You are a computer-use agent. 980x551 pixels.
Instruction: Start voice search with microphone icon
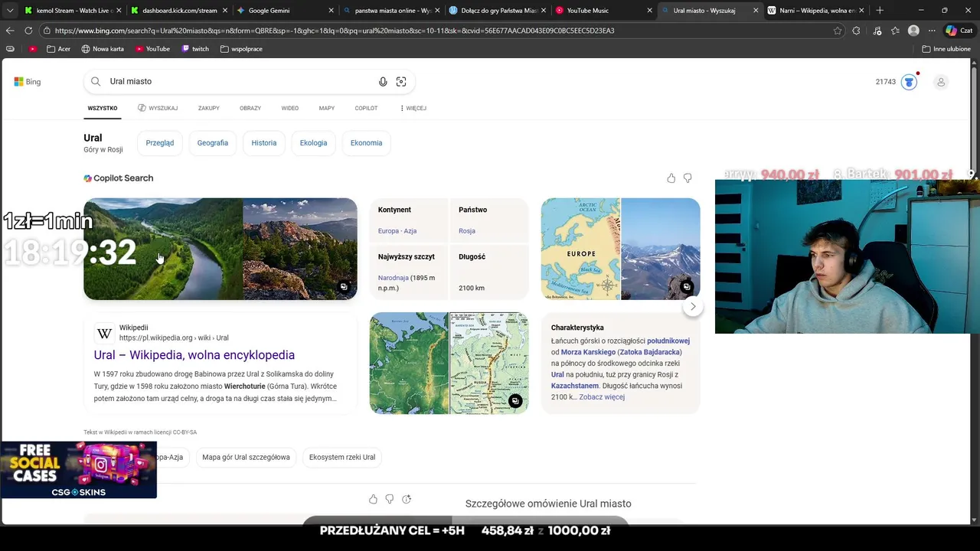tap(383, 82)
